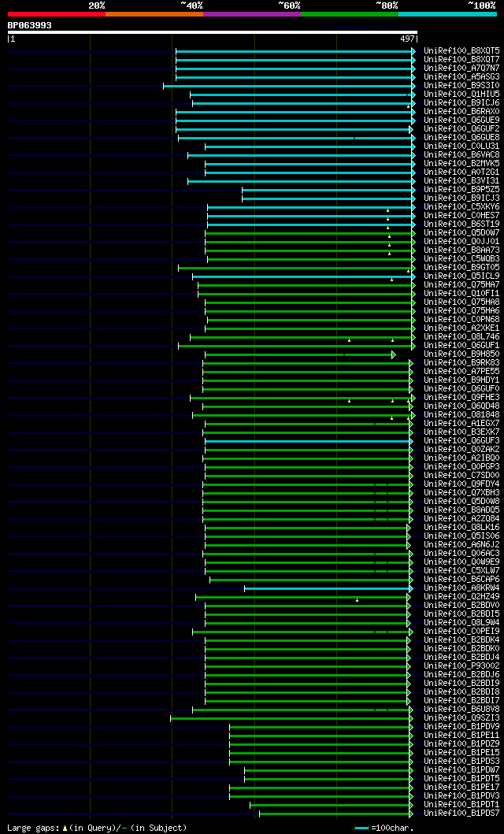Choose the UniRef100_Q5D0W7 entry
Image resolution: width=504 pixels, height=834 pixels.
462,233
